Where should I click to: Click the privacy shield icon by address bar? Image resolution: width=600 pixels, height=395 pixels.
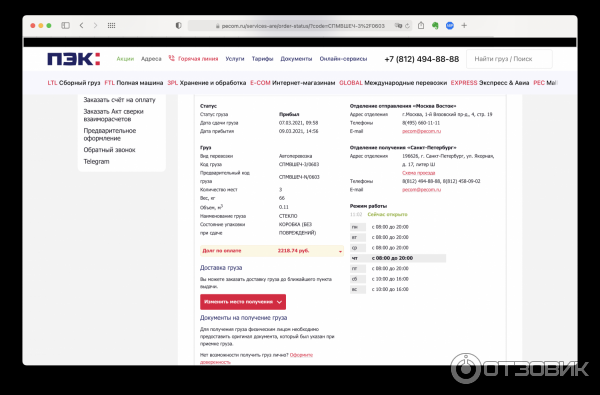click(x=178, y=26)
